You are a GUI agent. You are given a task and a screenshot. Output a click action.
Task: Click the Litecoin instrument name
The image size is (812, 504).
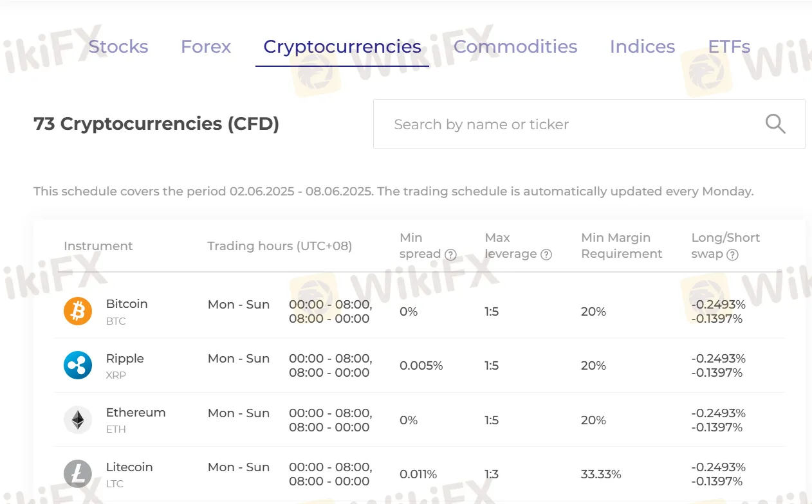coord(129,467)
